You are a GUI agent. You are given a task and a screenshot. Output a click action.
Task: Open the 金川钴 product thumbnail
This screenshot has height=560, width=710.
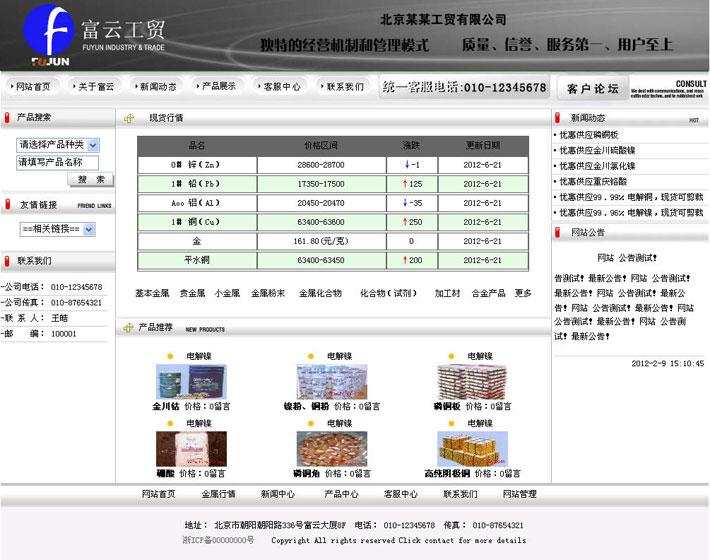coord(191,382)
